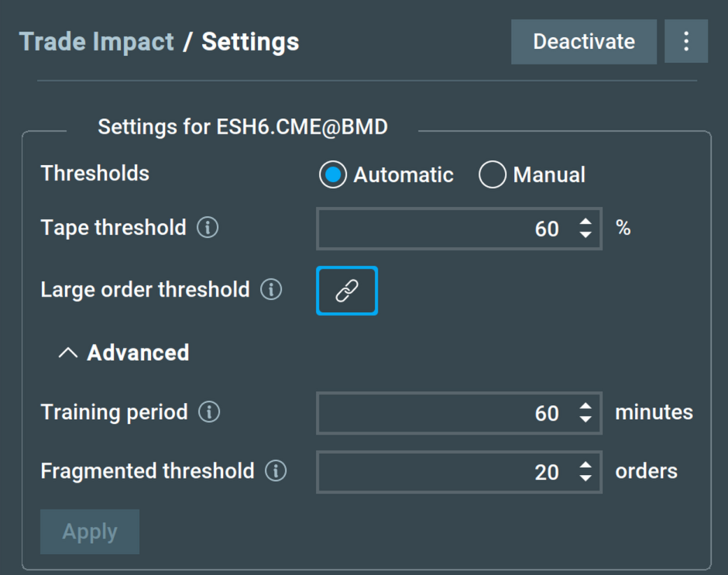The height and width of the screenshot is (575, 728).
Task: Select the Manual thresholds radio button
Action: pyautogui.click(x=492, y=174)
